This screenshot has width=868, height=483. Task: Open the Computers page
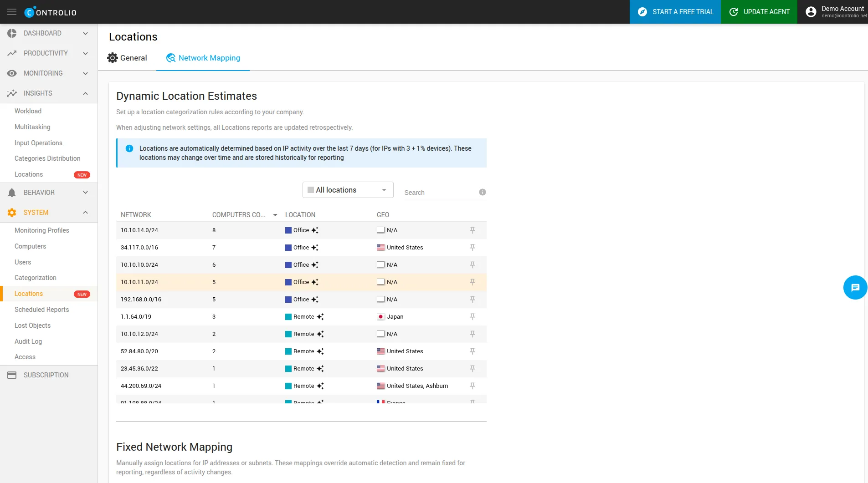[x=30, y=246]
